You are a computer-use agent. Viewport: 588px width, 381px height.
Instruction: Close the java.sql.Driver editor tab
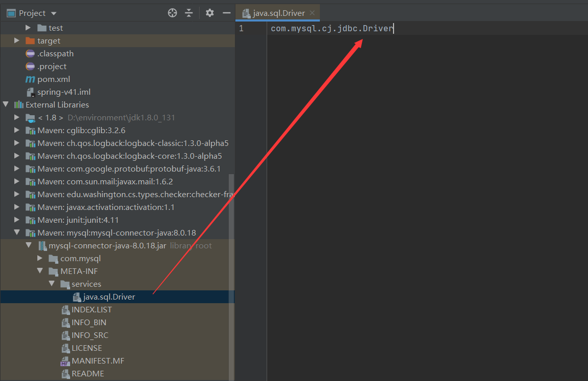312,13
